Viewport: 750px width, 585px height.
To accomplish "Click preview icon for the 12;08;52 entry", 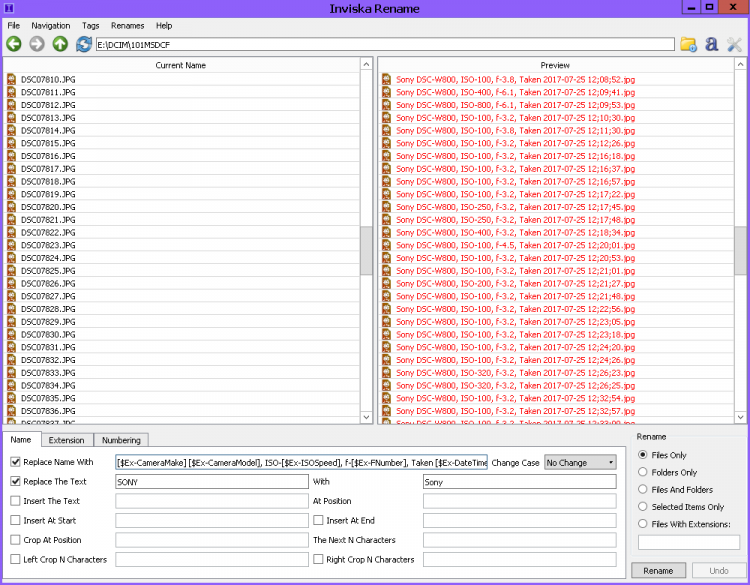I will (x=386, y=79).
